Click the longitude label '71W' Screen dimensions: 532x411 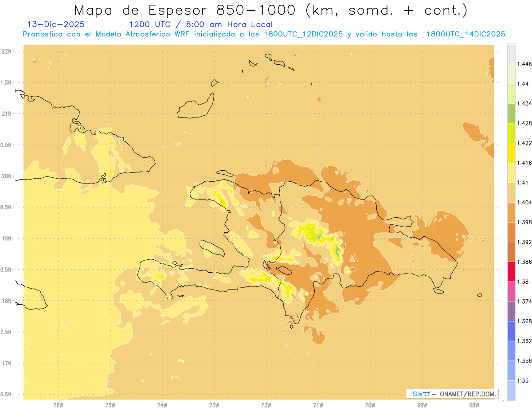[x=318, y=405]
